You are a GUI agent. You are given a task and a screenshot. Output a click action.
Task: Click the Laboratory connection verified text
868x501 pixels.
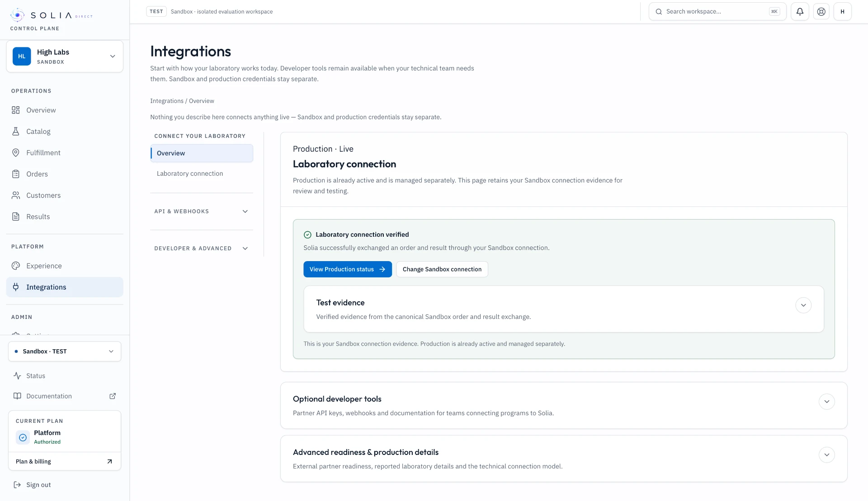(x=362, y=234)
